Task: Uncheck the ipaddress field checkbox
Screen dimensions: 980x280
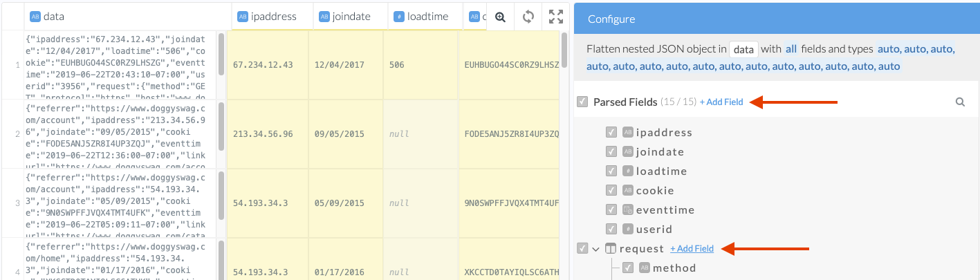Action: pyautogui.click(x=611, y=133)
